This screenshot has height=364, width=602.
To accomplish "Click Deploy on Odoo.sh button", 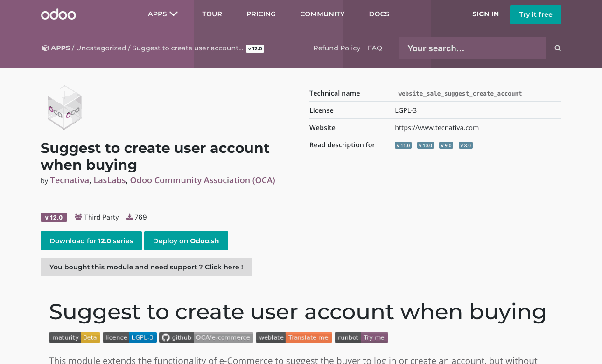I will click(186, 241).
